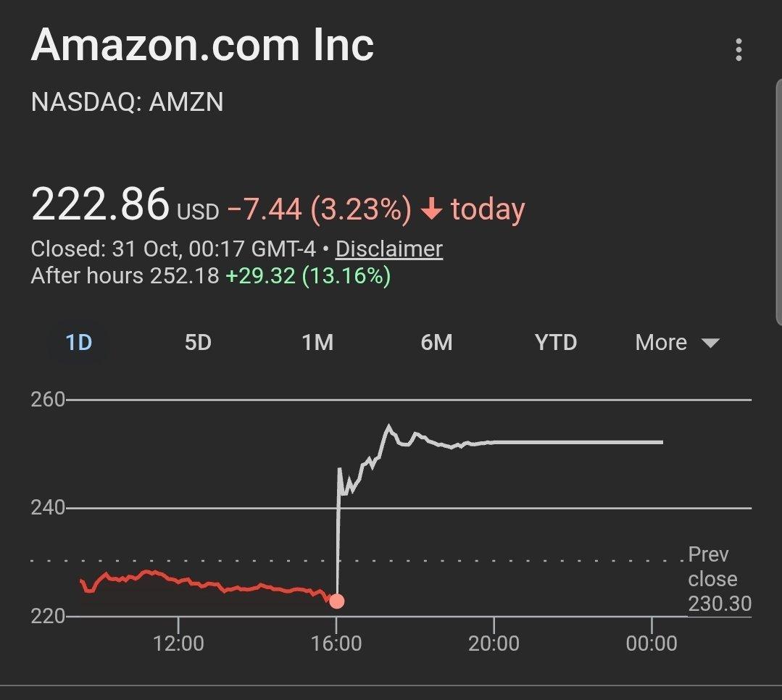Viewport: 782px width, 700px height.
Task: Open the Disclaimer link
Action: (389, 249)
